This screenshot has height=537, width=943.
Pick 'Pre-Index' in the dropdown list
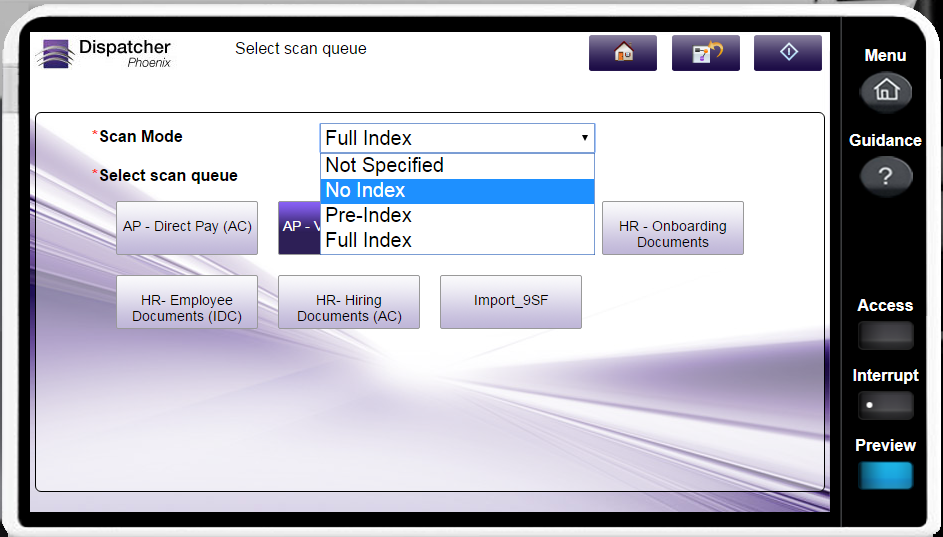[457, 216]
